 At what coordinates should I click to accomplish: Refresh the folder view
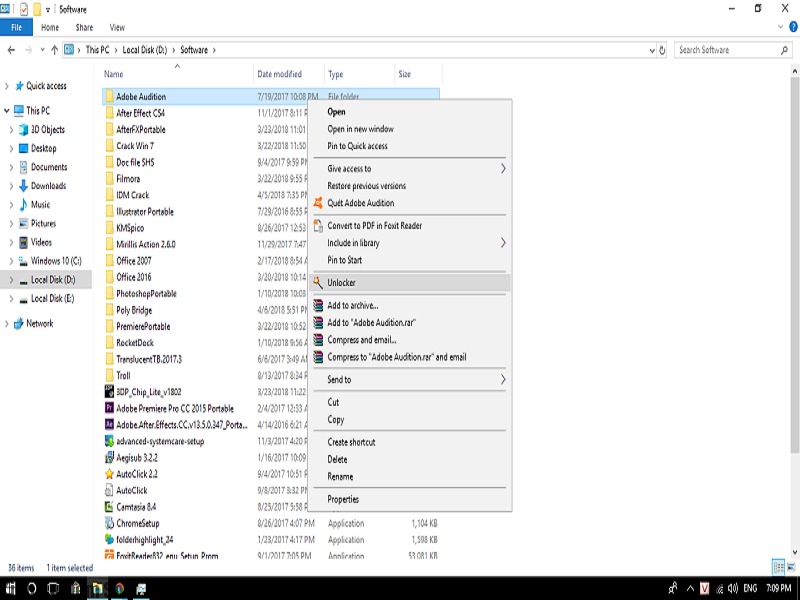(662, 50)
